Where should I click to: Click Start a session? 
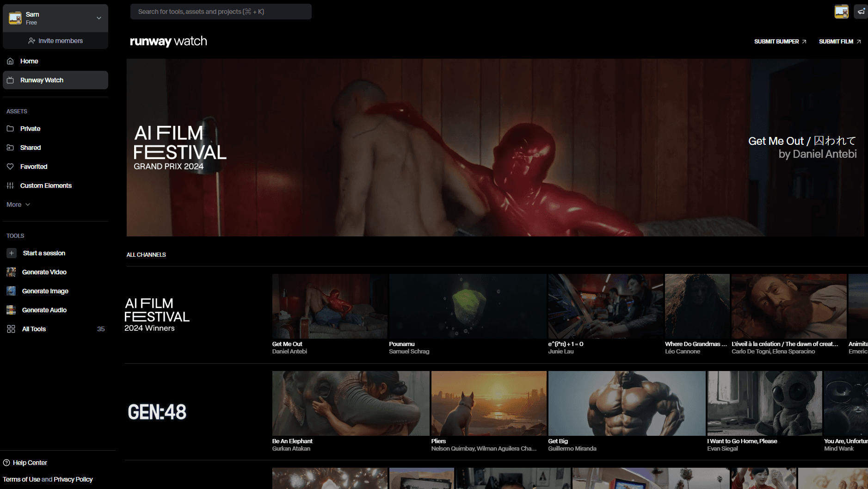tap(55, 253)
